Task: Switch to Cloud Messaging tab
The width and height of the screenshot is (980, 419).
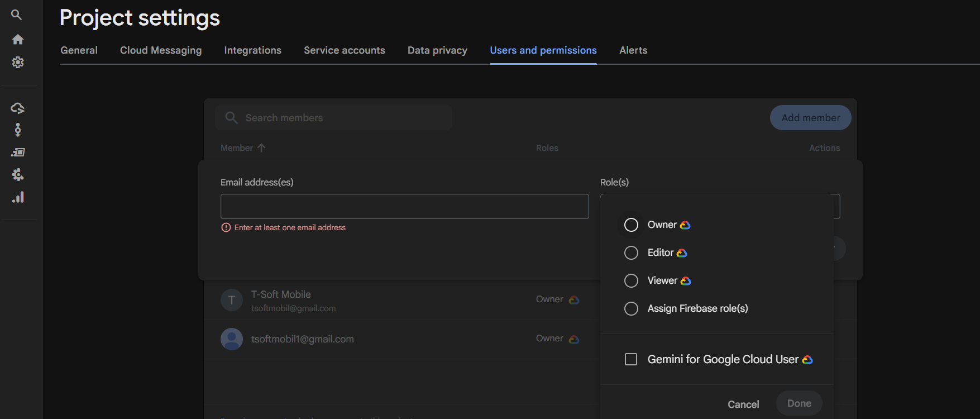Action: coord(161,50)
